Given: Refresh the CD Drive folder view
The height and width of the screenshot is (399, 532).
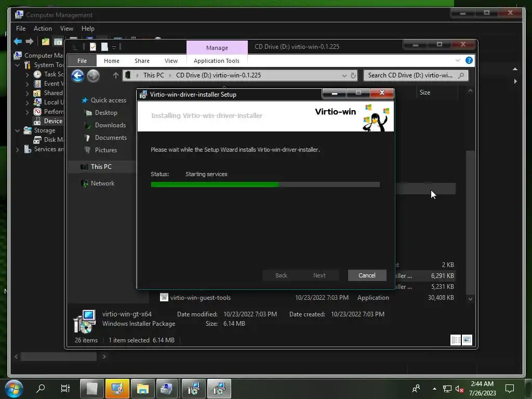Looking at the screenshot, I should tap(353, 75).
